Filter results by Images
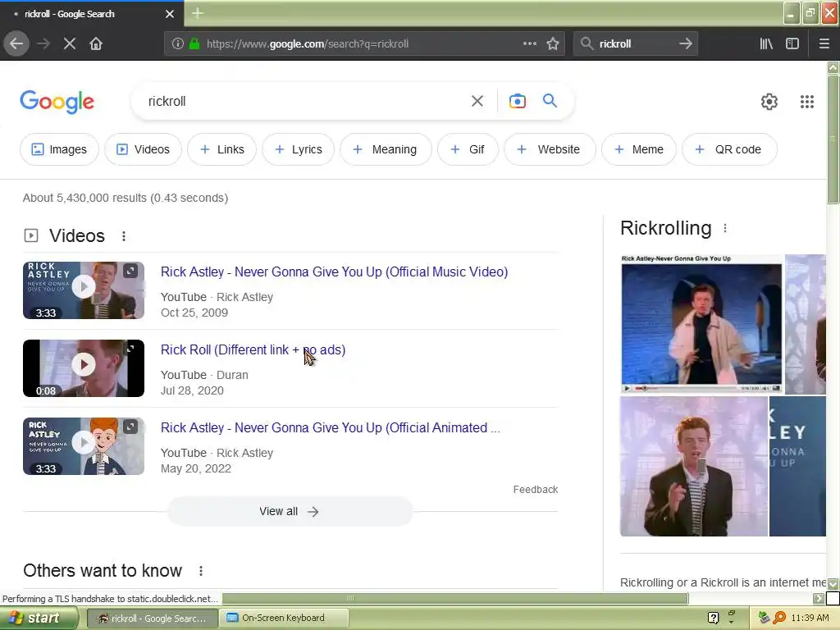Screen dimensions: 840x630 click(59, 149)
